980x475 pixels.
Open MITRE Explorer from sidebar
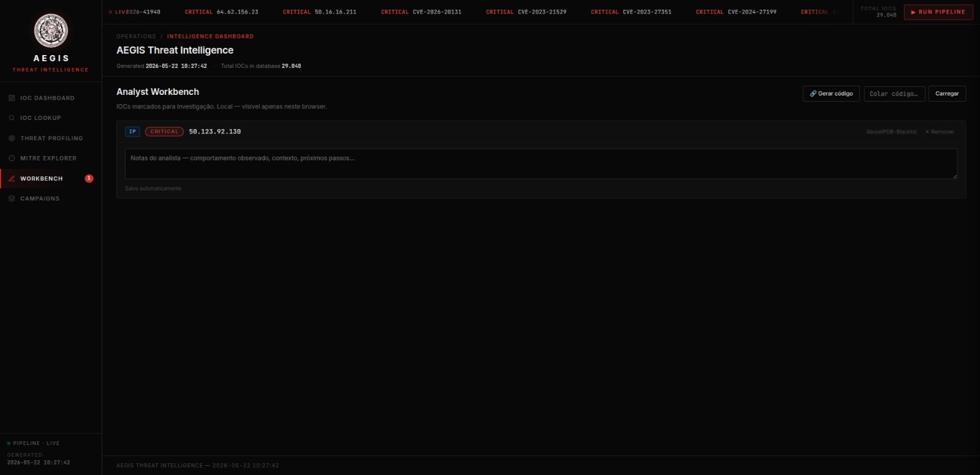point(51,159)
